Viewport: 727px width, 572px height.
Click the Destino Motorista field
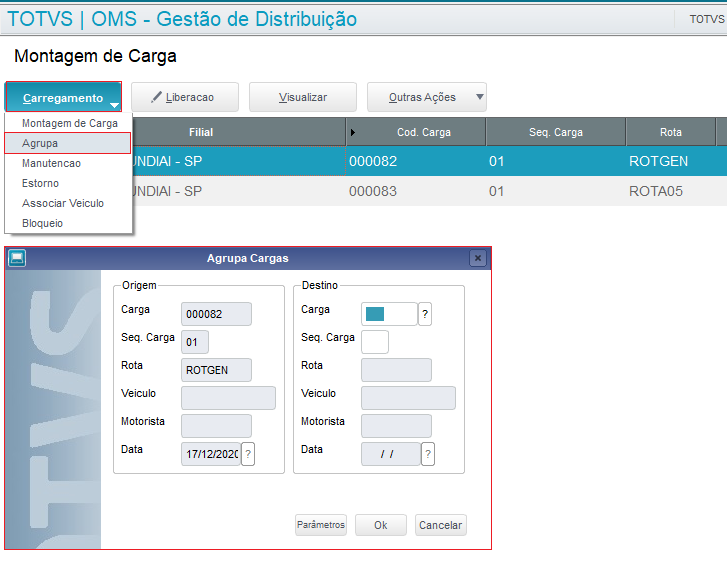(396, 426)
